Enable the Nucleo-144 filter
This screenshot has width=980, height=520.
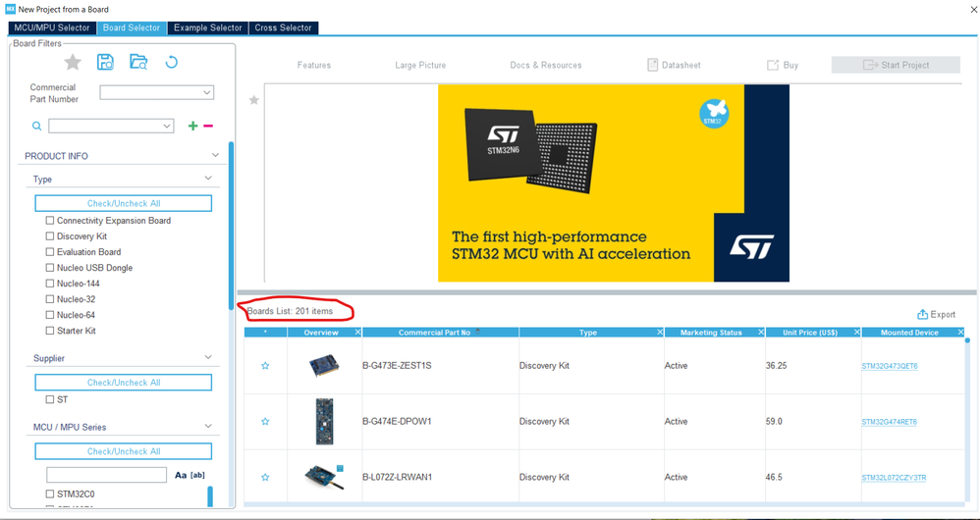tap(50, 283)
